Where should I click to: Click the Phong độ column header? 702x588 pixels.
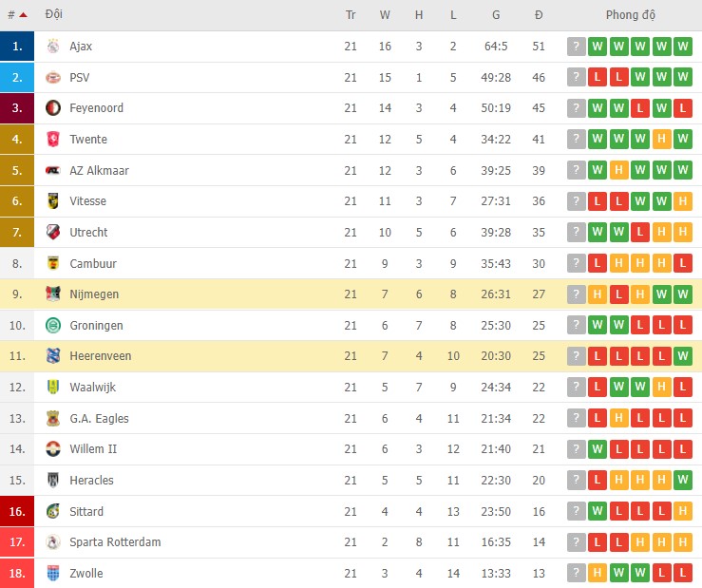tap(630, 15)
